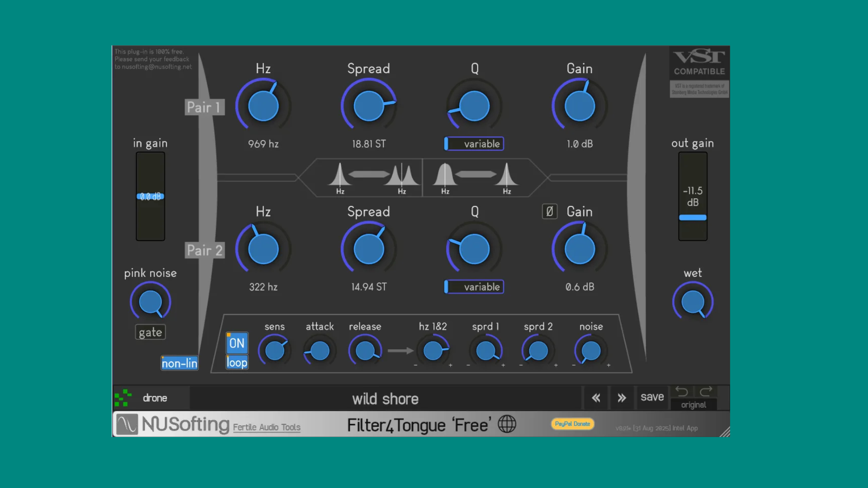Open the Pair 2 Q variable mode selector
The image size is (868, 488).
[x=473, y=286]
